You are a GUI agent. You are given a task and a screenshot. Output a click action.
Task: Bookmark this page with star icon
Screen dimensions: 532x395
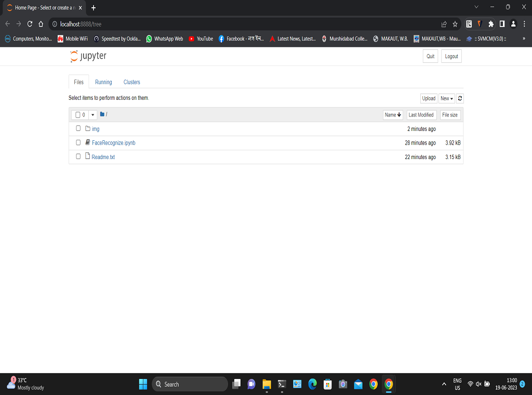[x=455, y=24]
